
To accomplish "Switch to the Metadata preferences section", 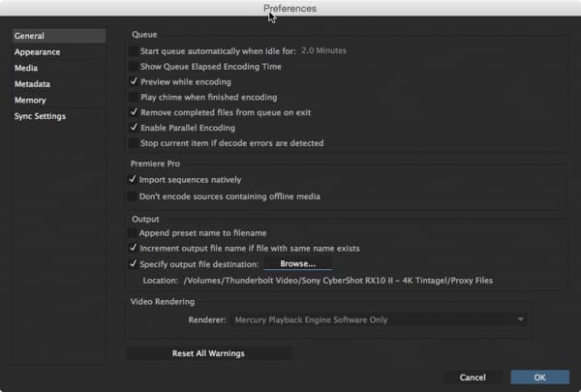I will point(32,84).
